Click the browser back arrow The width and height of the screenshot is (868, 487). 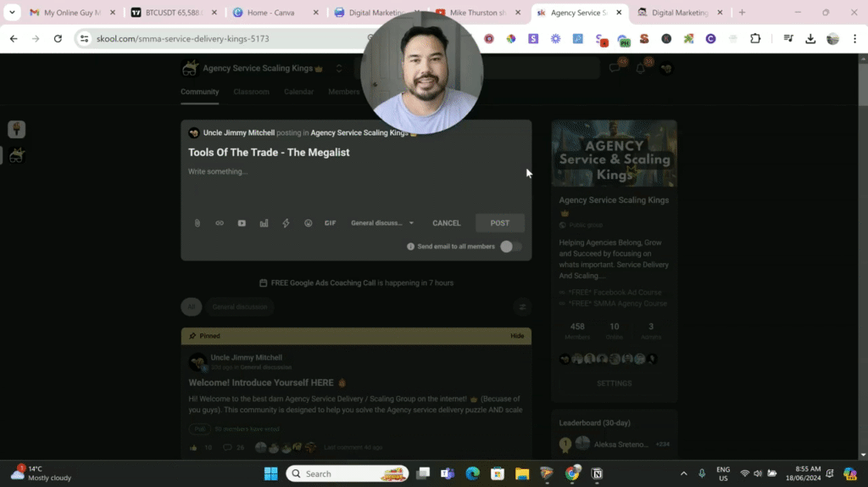pos(14,39)
